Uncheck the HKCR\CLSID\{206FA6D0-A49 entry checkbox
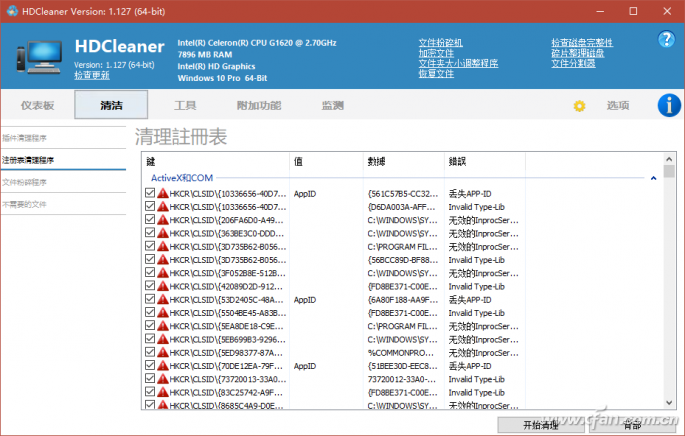Viewport: 685px width, 436px height. (150, 219)
